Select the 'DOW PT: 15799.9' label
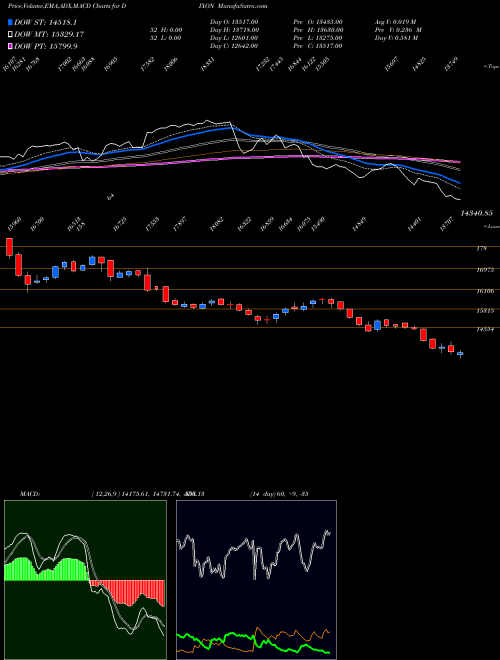Screen dimensions: 500x660 [x=45, y=46]
